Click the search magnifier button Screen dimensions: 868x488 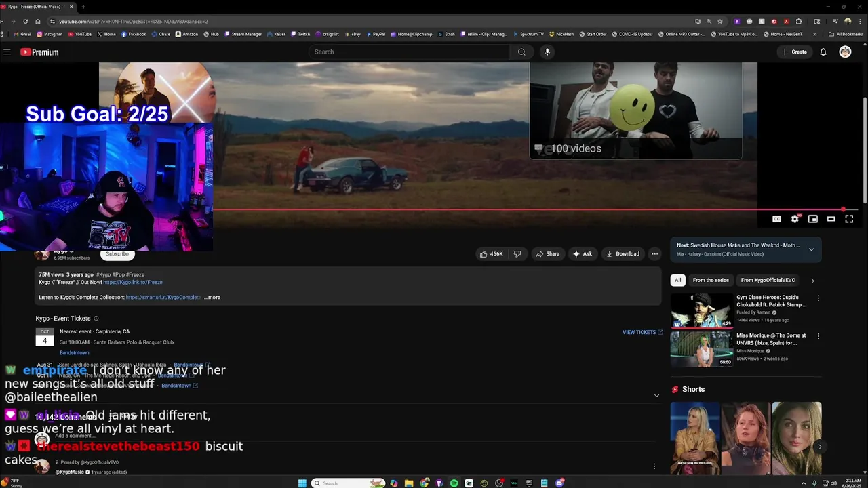[x=521, y=52]
